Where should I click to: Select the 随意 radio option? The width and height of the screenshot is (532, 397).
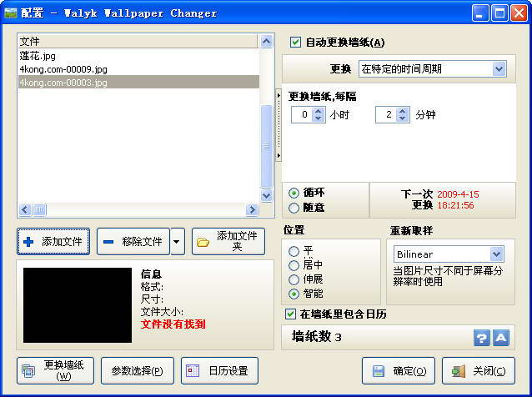pyautogui.click(x=294, y=208)
